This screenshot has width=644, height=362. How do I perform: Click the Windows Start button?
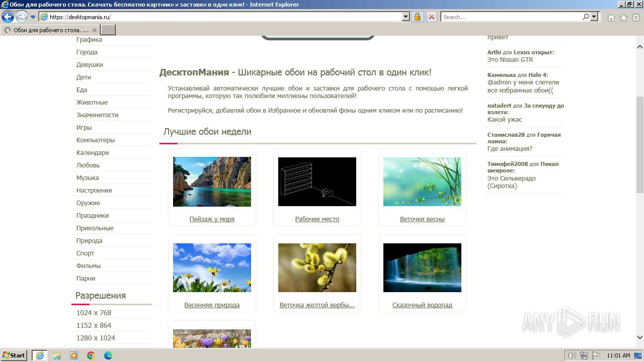(x=14, y=355)
